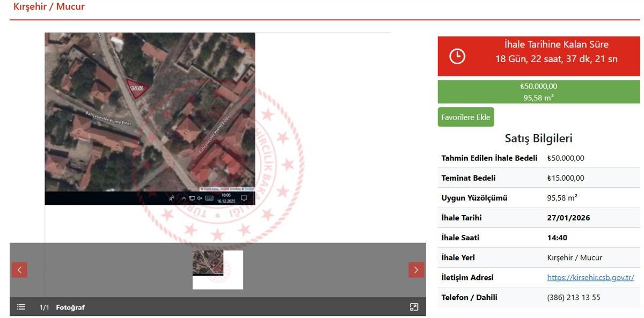Click the Satış Bilgileri heading
Screen dimensions: 644x318
538,138
